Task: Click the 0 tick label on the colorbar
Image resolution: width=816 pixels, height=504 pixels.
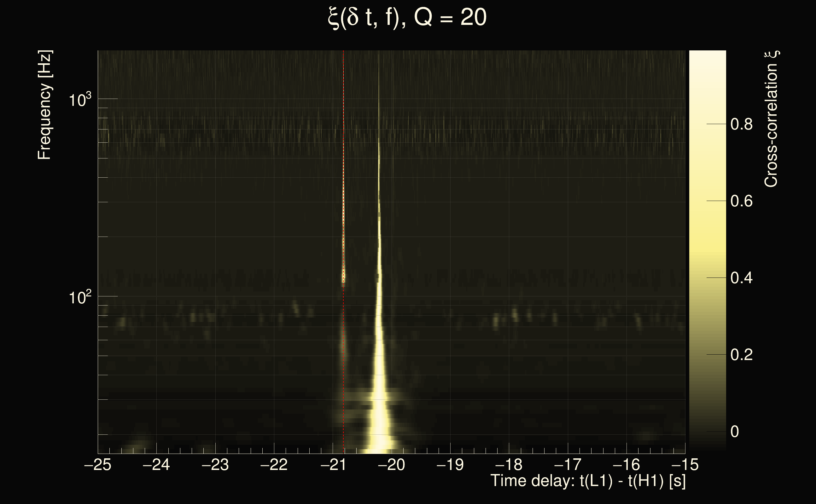Action: click(735, 432)
